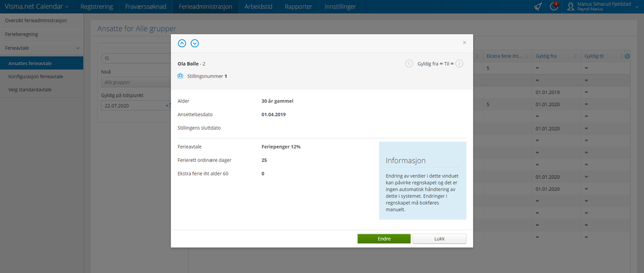Image resolution: width=644 pixels, height=273 pixels.
Task: Close the Ola Bolle dialog
Action: [465, 43]
